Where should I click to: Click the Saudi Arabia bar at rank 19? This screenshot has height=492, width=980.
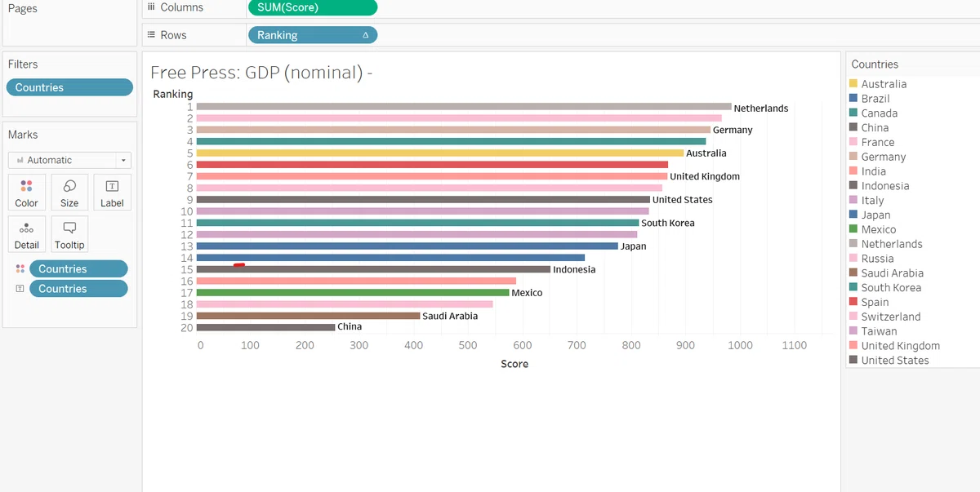pyautogui.click(x=309, y=316)
